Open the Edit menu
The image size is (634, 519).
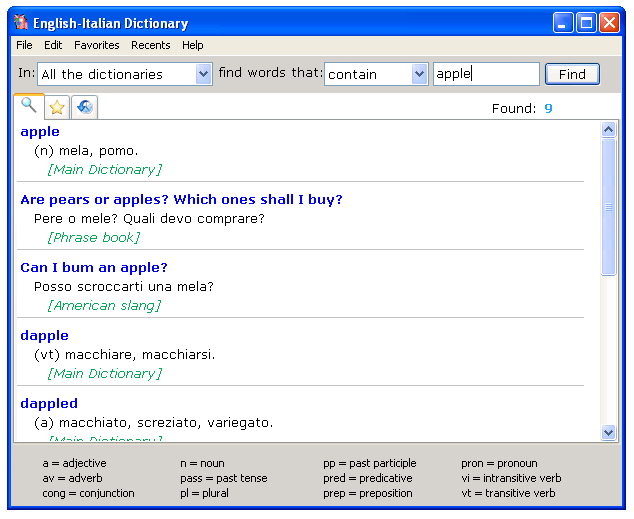53,45
